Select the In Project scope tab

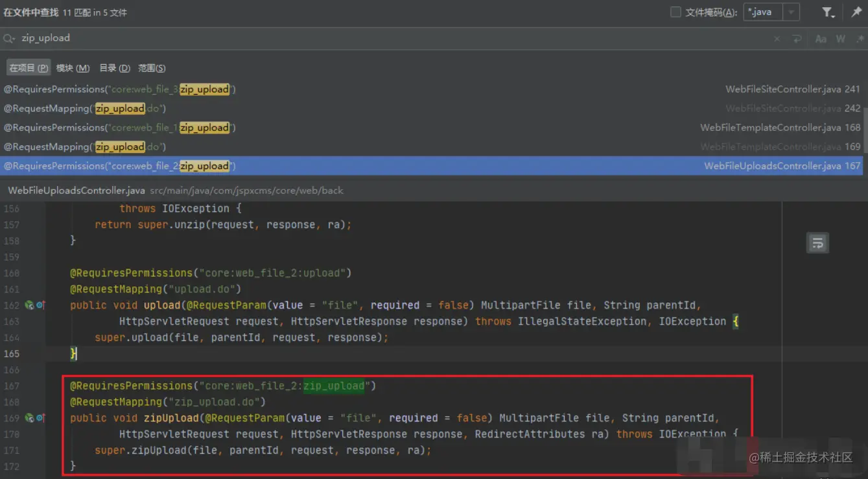pyautogui.click(x=29, y=68)
